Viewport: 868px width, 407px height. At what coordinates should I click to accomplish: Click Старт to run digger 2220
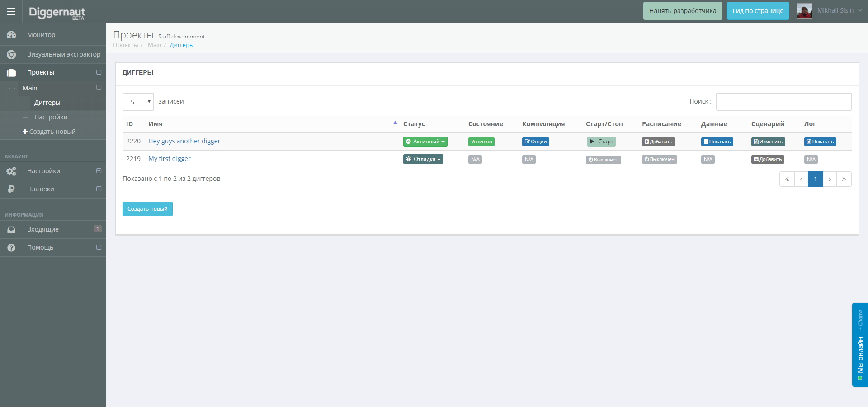601,142
